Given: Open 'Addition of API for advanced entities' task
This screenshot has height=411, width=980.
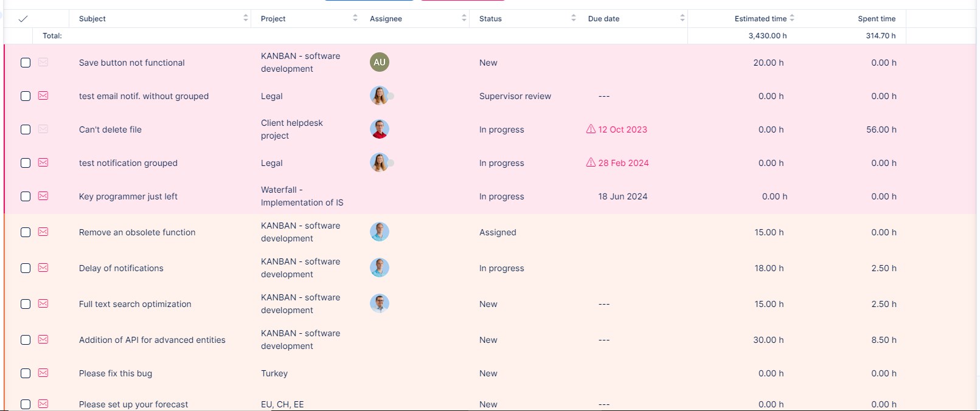Looking at the screenshot, I should 152,340.
